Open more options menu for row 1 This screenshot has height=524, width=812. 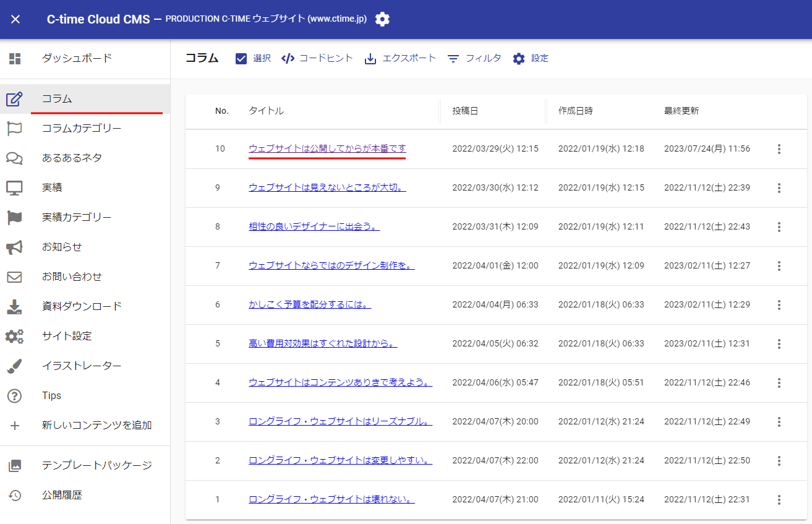[779, 500]
